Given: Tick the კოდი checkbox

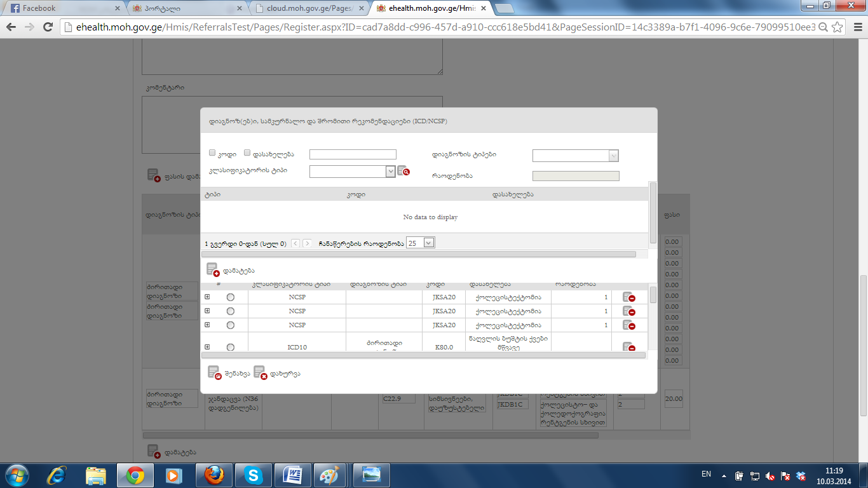Looking at the screenshot, I should (x=213, y=153).
